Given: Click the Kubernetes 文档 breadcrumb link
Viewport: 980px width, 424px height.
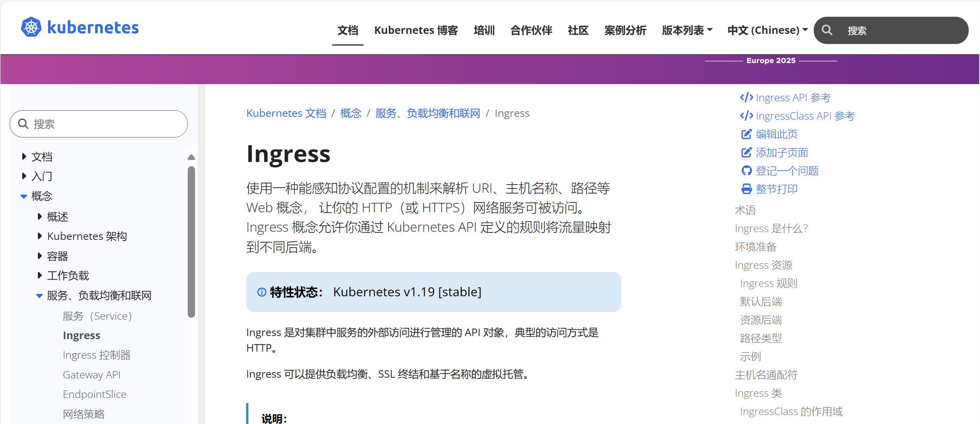Looking at the screenshot, I should click(286, 113).
